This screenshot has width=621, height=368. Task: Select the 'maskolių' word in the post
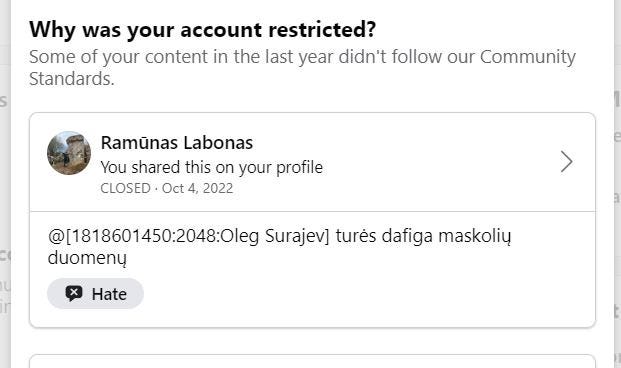[474, 236]
